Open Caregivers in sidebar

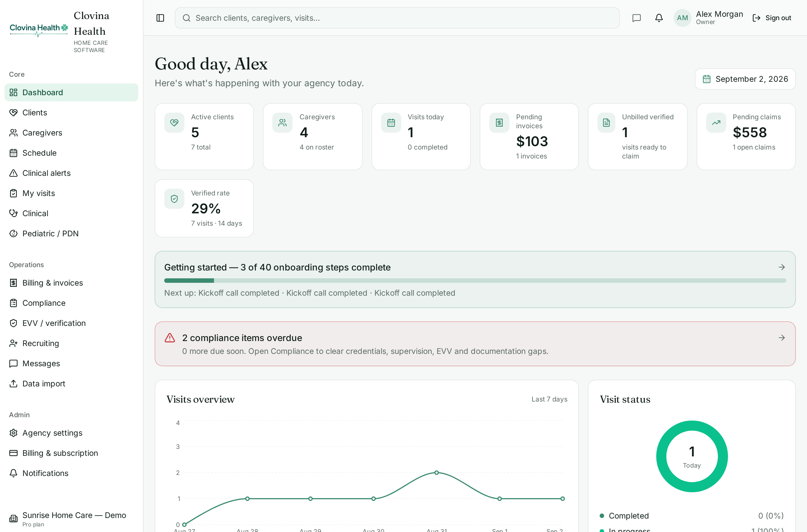pos(71,133)
